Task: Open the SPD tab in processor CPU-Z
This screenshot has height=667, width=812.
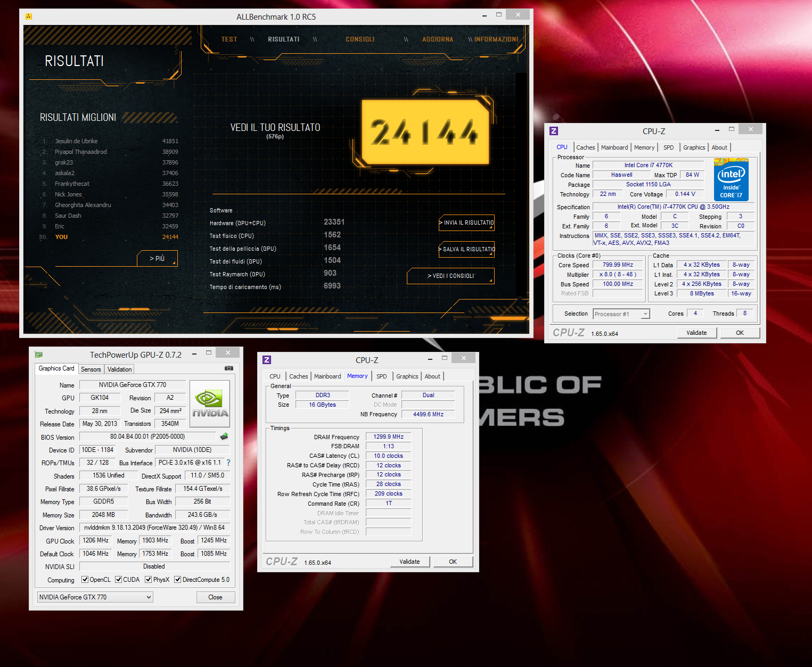Action: pyautogui.click(x=668, y=147)
